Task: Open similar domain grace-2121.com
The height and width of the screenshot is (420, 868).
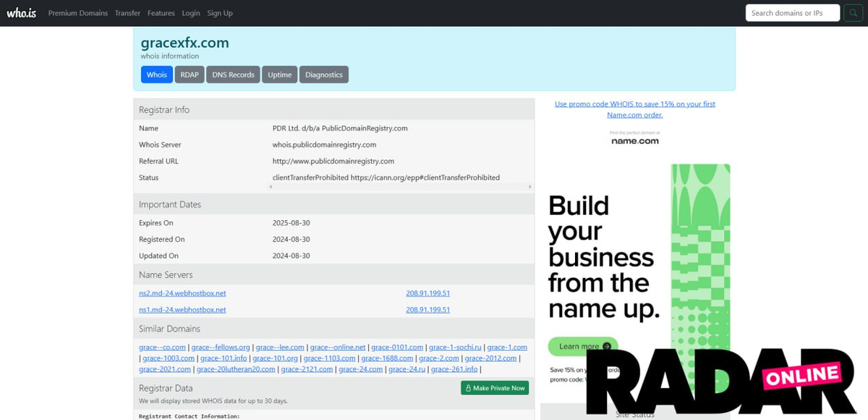Action: (307, 369)
